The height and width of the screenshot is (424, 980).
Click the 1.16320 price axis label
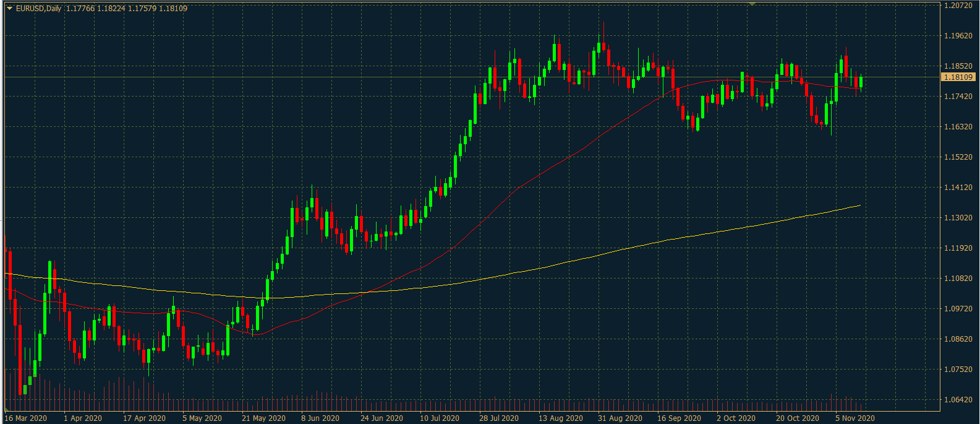958,127
